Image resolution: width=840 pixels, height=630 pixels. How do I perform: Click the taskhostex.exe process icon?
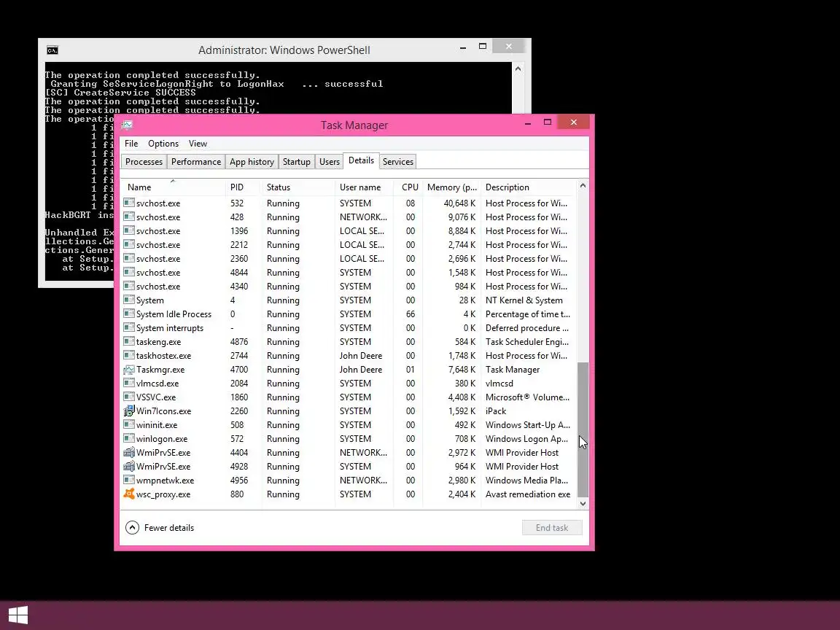128,356
